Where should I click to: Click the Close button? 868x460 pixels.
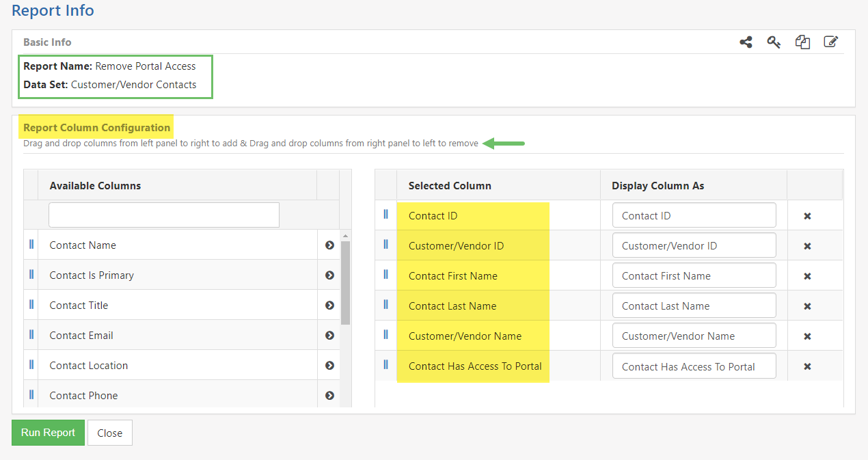[x=109, y=432]
